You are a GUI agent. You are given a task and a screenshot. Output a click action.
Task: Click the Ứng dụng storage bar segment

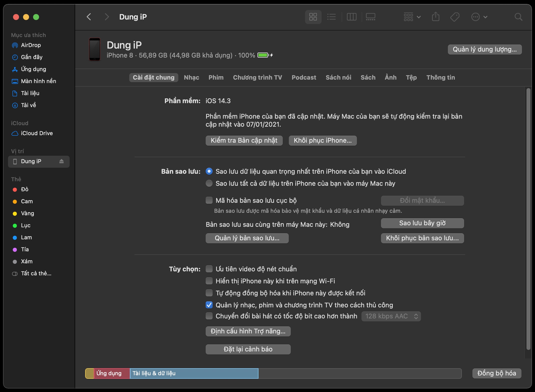click(112, 373)
